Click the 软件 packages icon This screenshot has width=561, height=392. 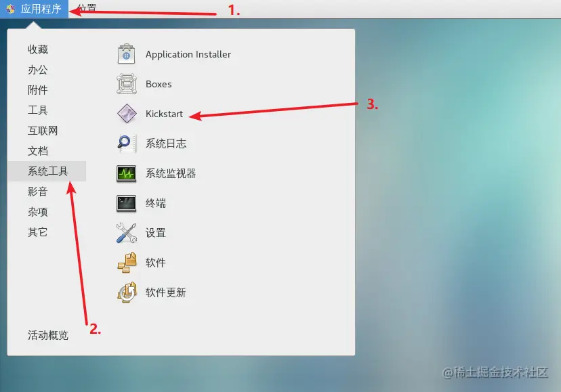click(x=127, y=263)
